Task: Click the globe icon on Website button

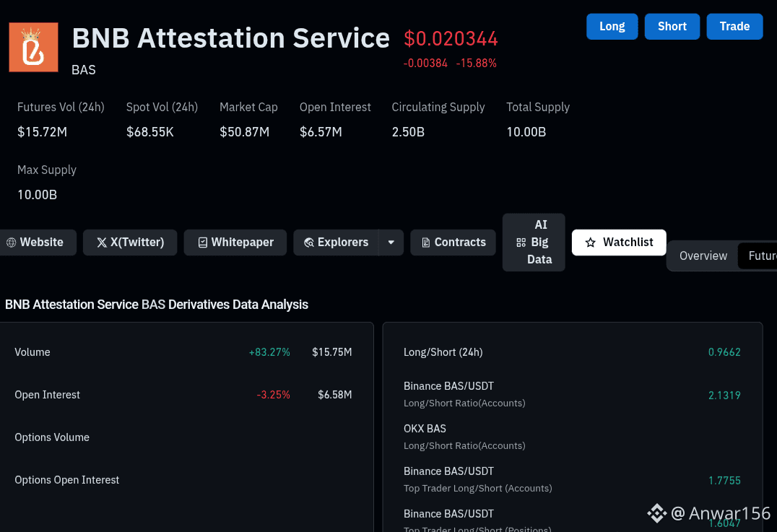Action: [x=11, y=243]
